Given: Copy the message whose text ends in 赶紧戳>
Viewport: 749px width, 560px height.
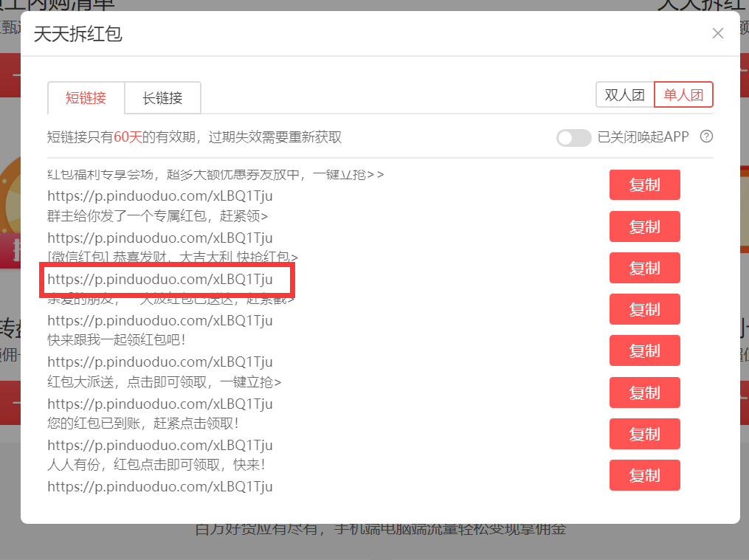Looking at the screenshot, I should (644, 309).
